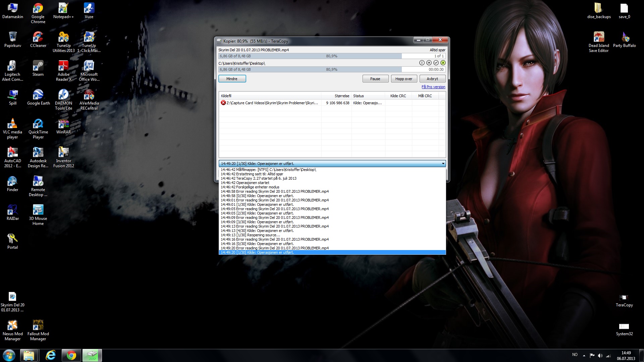Collapse the log dropdown arrow
Screen dimensions: 644x362
click(443, 164)
